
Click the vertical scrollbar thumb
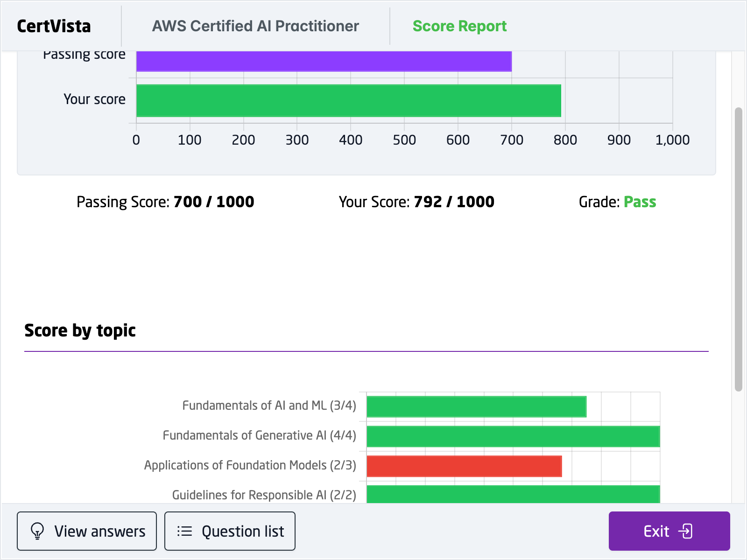point(738,249)
